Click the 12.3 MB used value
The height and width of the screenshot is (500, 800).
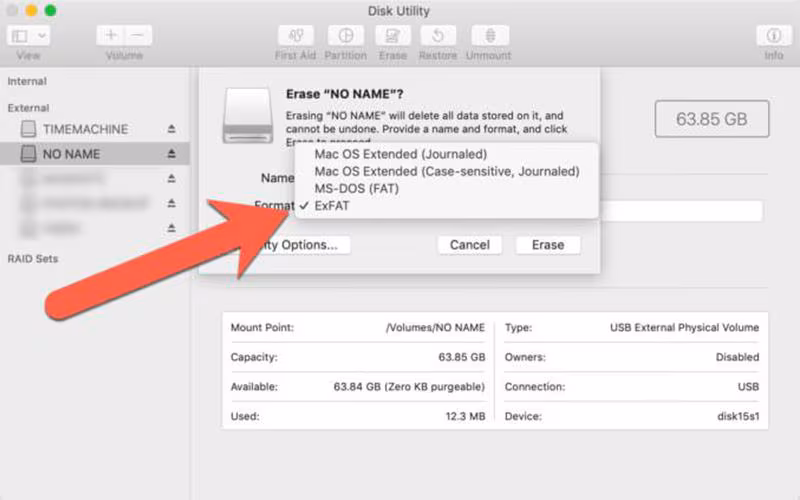(x=465, y=416)
